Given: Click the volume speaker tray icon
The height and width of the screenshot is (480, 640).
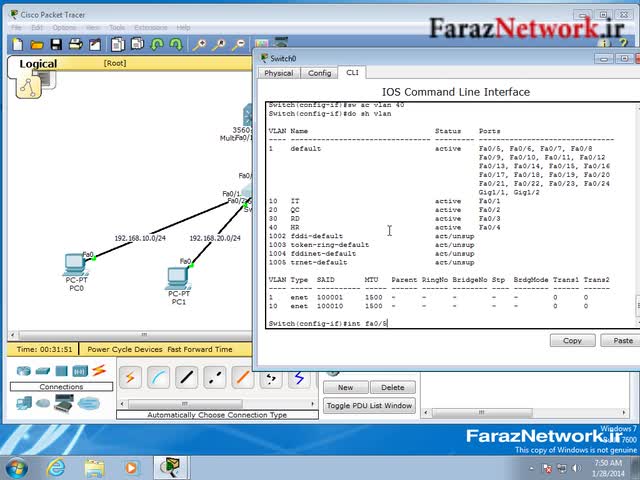Looking at the screenshot, I should (x=576, y=468).
